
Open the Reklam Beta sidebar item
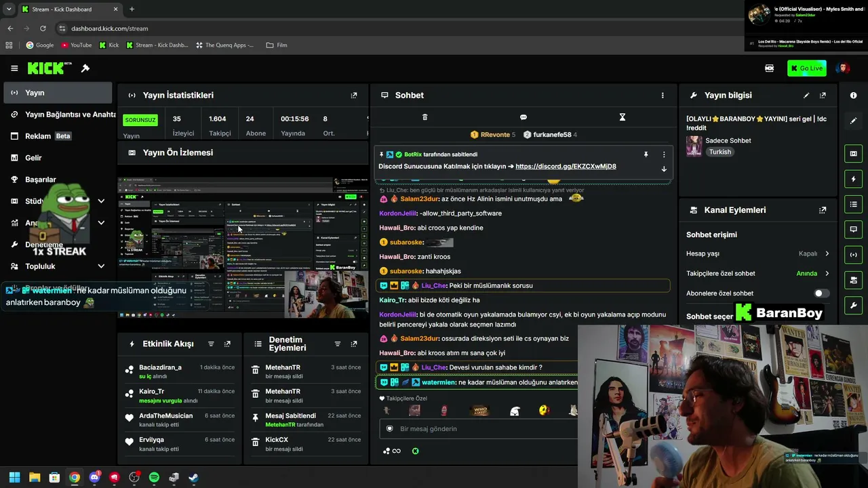(58, 136)
